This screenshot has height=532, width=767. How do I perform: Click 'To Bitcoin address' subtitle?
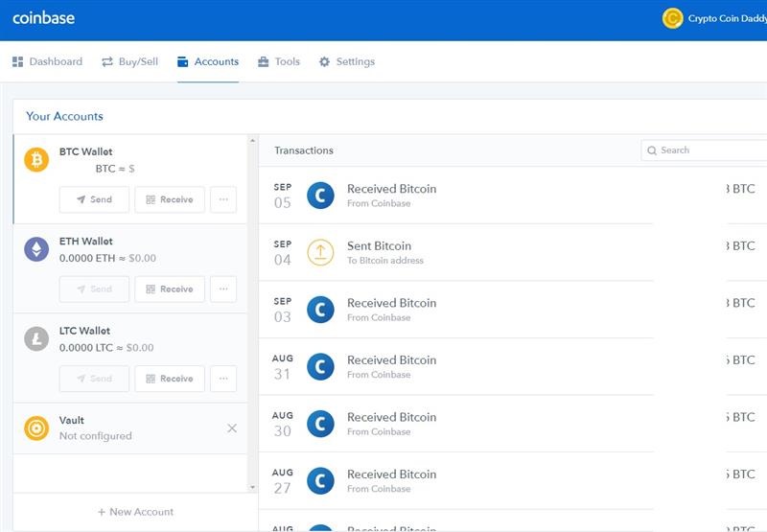click(385, 260)
